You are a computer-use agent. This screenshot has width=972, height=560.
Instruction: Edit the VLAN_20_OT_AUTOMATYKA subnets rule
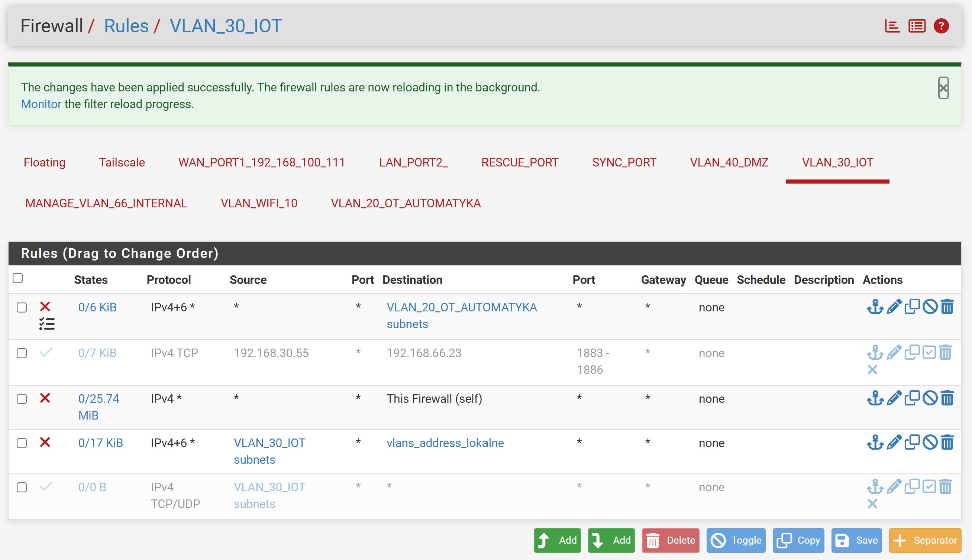pyautogui.click(x=894, y=307)
